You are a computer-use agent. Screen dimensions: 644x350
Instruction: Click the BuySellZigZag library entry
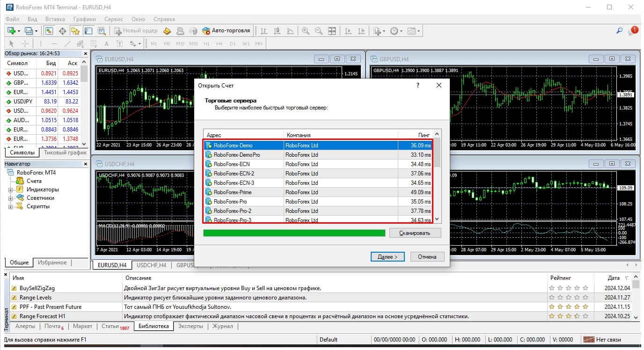click(37, 288)
